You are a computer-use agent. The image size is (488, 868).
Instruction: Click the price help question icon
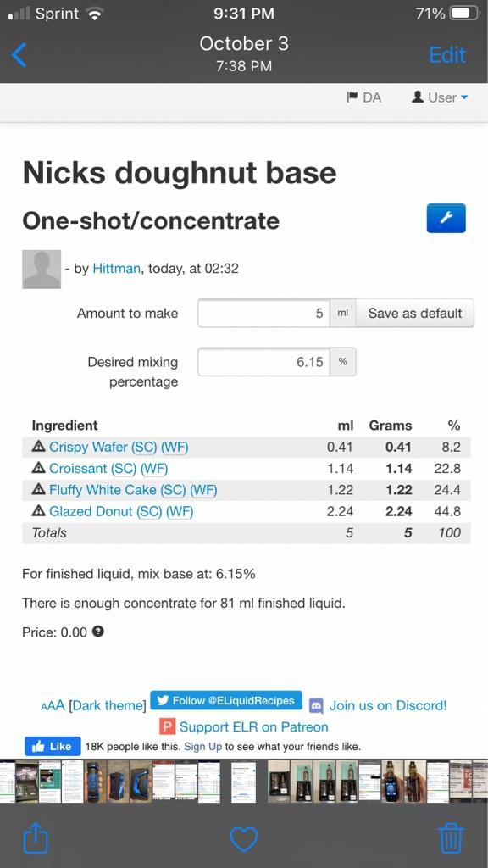[x=98, y=632]
